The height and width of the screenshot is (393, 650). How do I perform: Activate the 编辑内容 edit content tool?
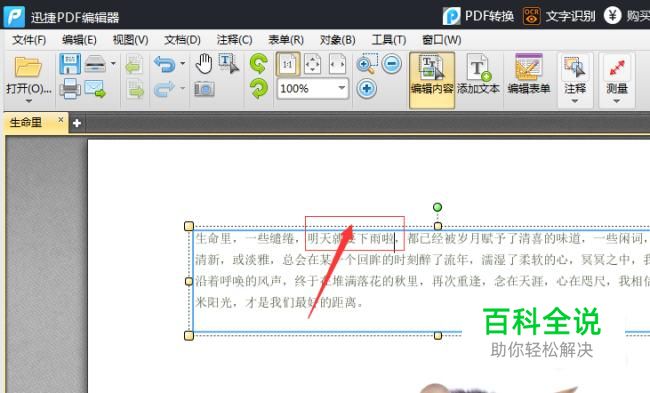[x=432, y=80]
